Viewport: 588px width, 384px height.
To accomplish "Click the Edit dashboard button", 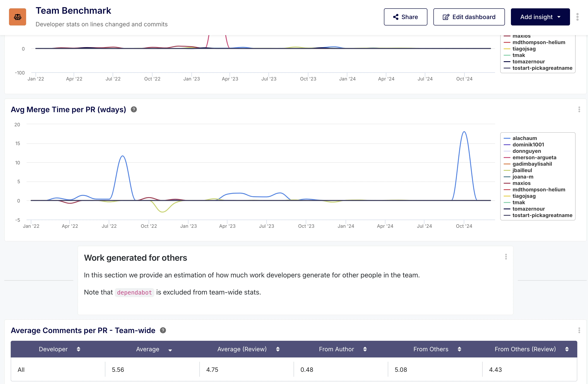I will [469, 17].
